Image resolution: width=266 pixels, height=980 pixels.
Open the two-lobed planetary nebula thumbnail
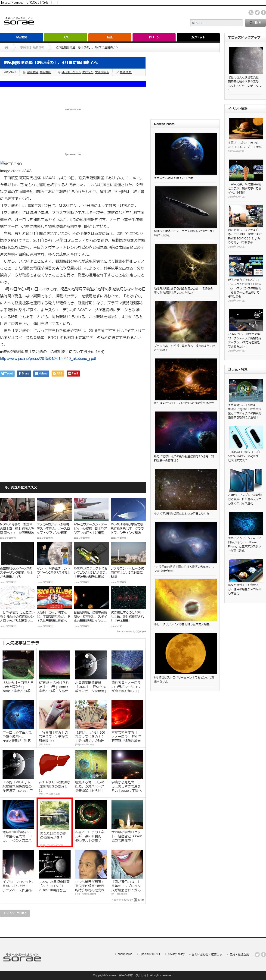(186, 379)
